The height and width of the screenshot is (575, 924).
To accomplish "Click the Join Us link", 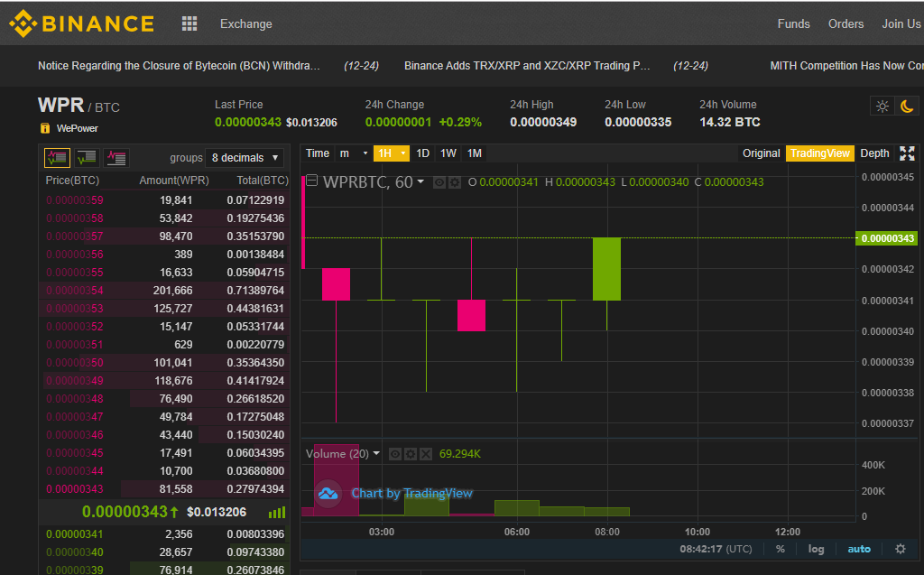I will (901, 23).
